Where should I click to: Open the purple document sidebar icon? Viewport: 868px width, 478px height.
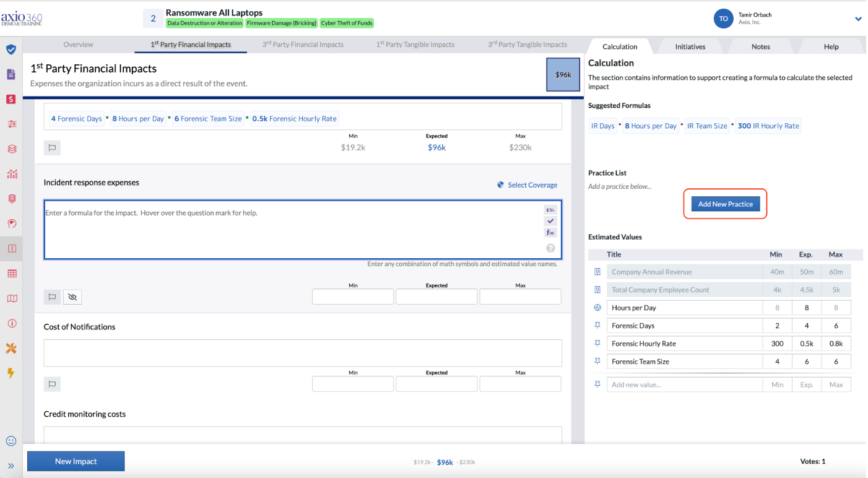(x=11, y=74)
